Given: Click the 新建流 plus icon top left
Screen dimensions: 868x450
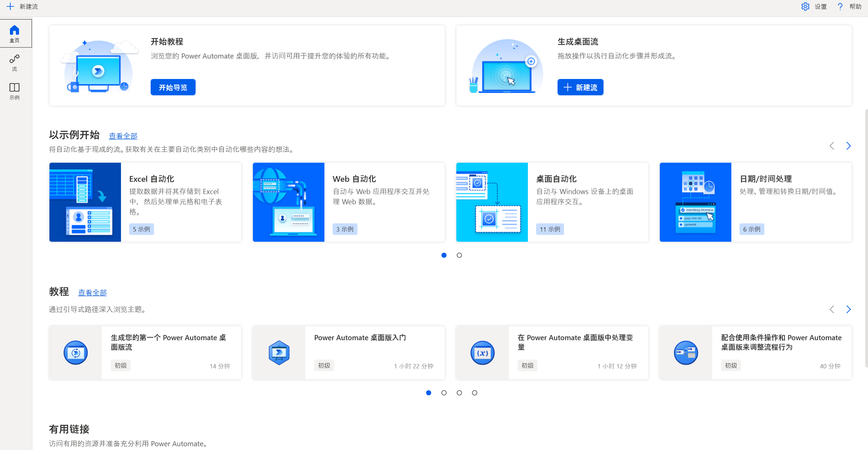Looking at the screenshot, I should coord(10,6).
